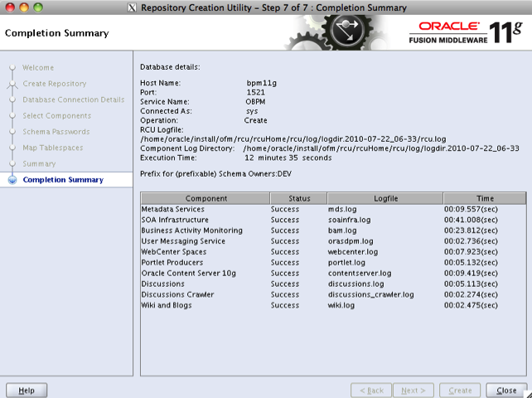Click the Close button

coord(506,390)
